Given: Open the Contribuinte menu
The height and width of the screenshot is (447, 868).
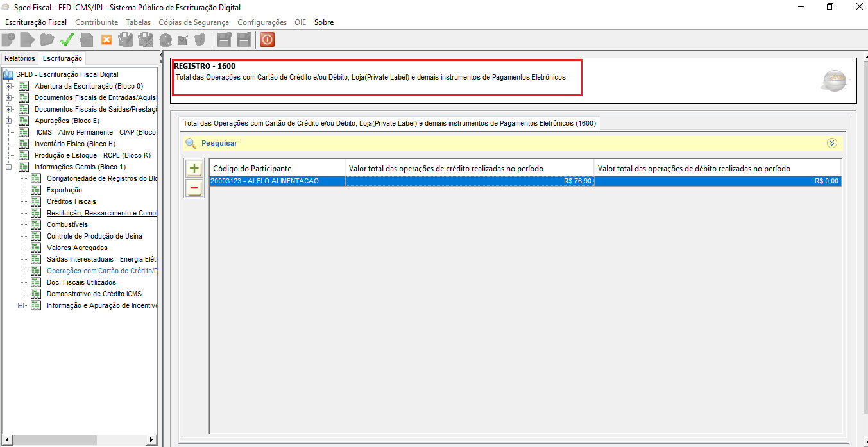Looking at the screenshot, I should 96,22.
